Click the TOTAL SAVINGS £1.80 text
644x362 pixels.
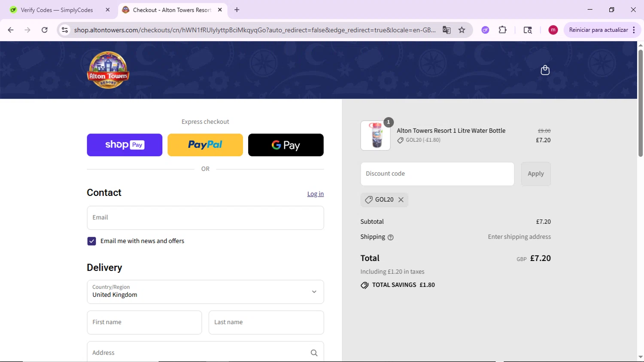pos(404,285)
